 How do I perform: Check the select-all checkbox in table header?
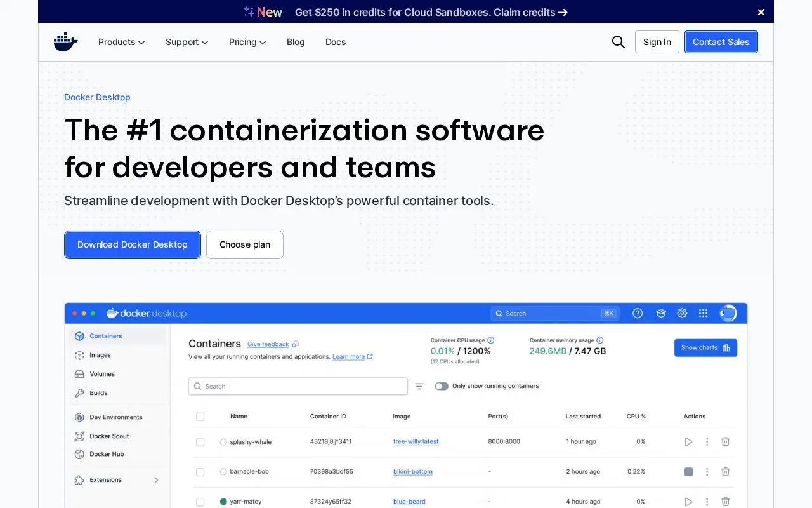click(200, 417)
